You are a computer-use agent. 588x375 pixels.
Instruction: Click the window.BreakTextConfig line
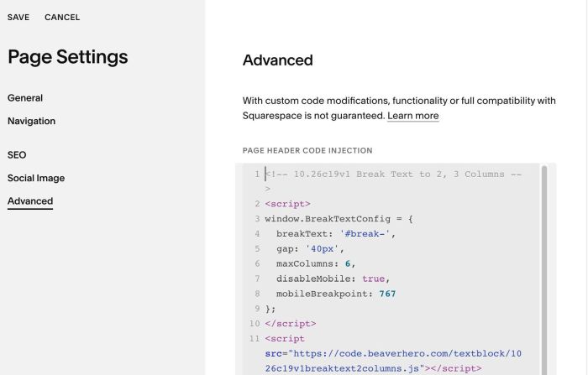pos(339,219)
